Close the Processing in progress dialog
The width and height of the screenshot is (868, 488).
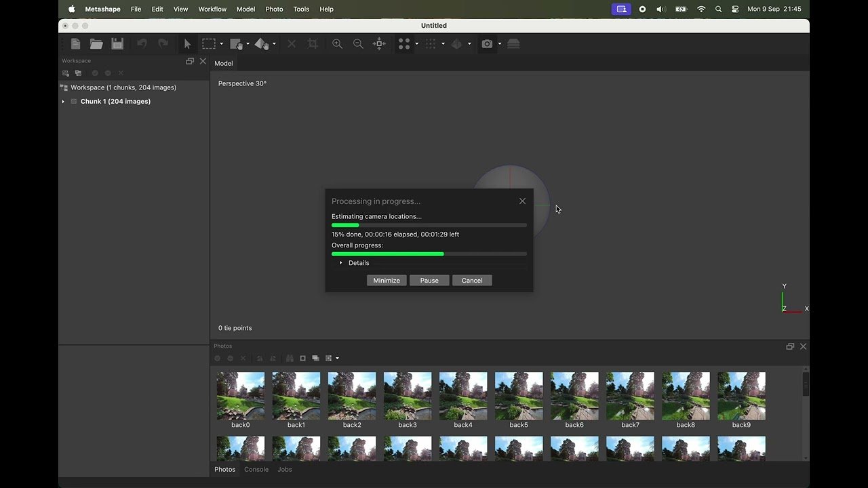(522, 201)
